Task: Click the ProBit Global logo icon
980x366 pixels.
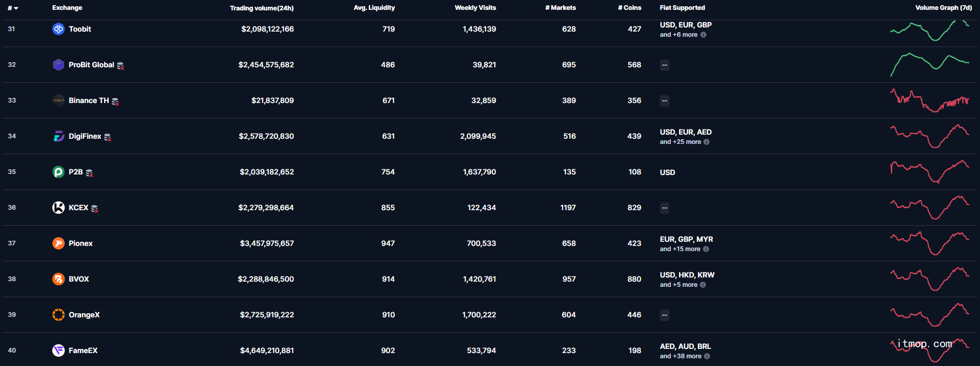Action: (x=59, y=65)
